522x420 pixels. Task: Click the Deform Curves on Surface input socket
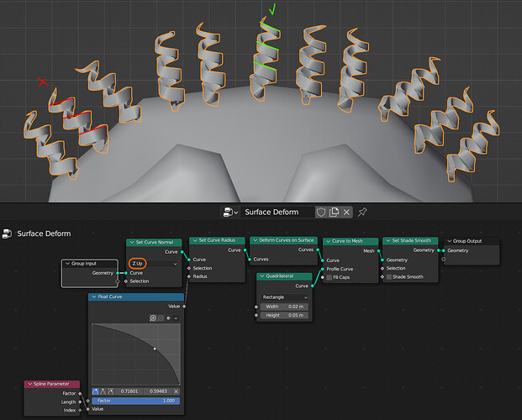click(x=250, y=260)
